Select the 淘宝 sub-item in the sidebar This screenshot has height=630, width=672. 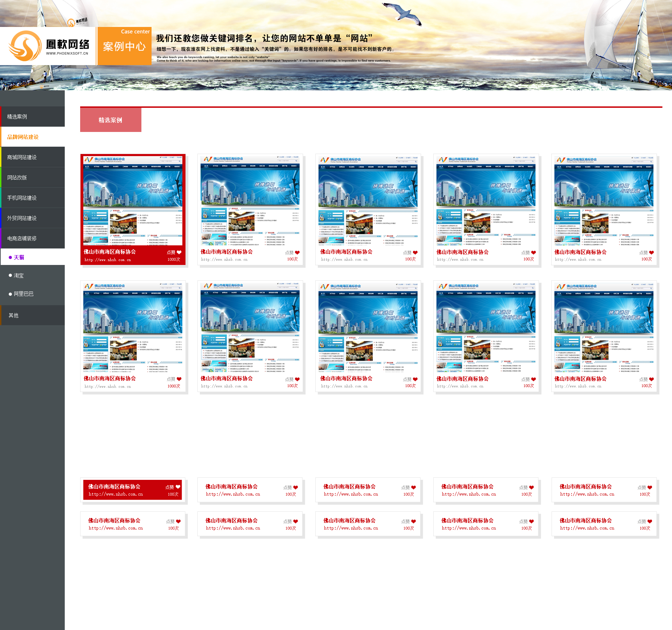tap(19, 276)
